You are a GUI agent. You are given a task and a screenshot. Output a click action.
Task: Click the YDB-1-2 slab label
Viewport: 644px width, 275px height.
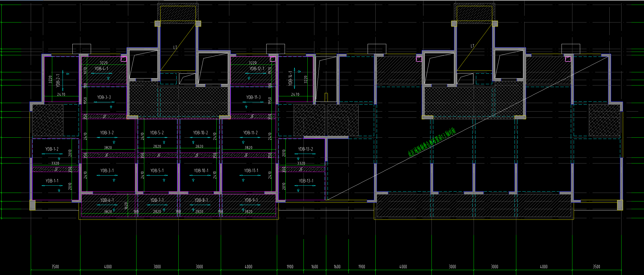click(52, 149)
